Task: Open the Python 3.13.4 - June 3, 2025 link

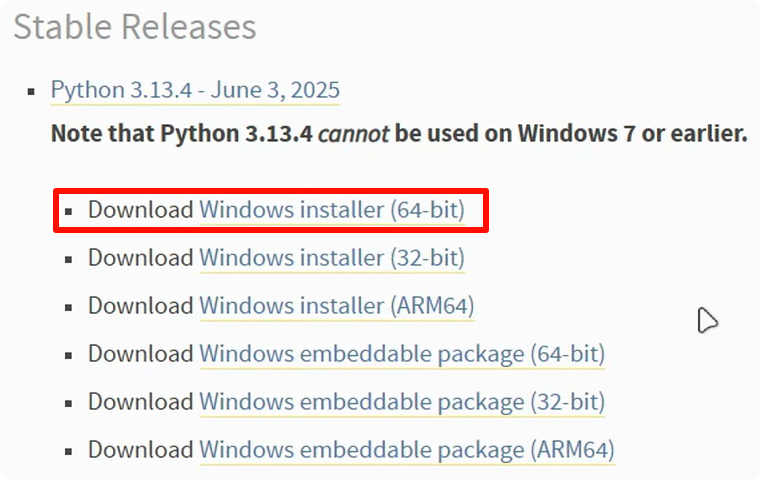Action: click(x=195, y=90)
